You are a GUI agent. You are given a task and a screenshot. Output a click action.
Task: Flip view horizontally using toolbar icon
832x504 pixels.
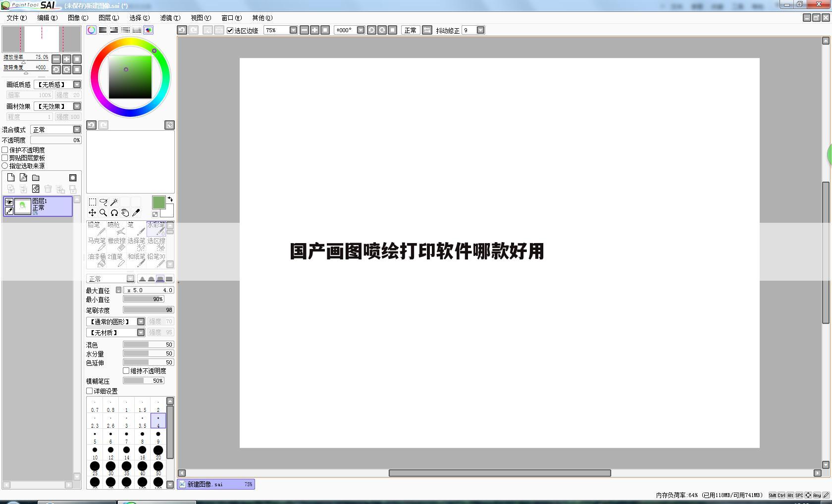click(x=427, y=30)
